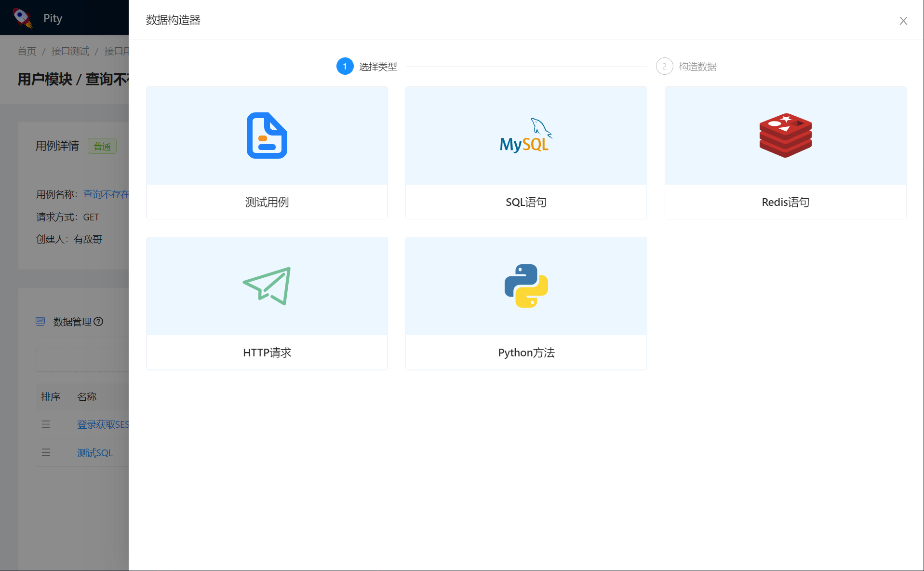Viewport: 924px width, 571px height.
Task: Click drag handle of 登录获取SES row
Action: 46,424
